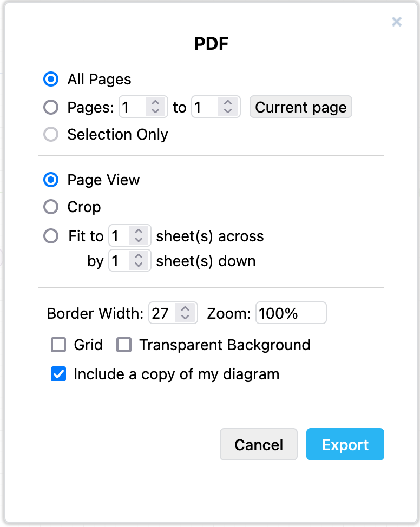The image size is (420, 527).
Task: Enable the Grid checkbox
Action: click(x=58, y=345)
